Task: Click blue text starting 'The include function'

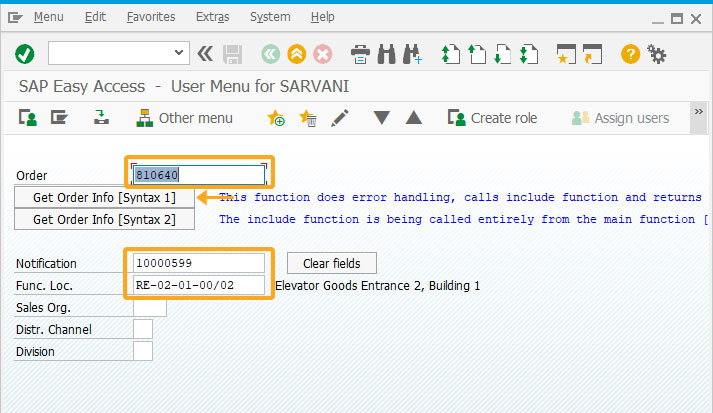Action: (463, 219)
